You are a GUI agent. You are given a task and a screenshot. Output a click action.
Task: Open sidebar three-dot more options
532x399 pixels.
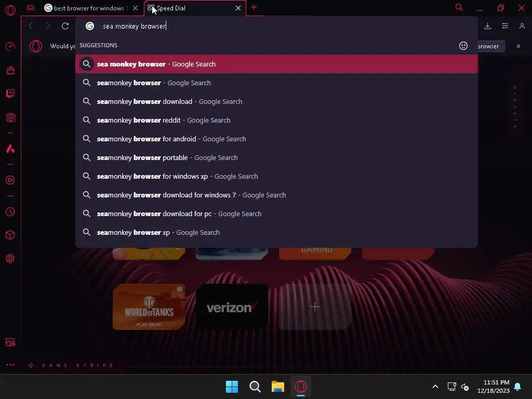point(10,365)
